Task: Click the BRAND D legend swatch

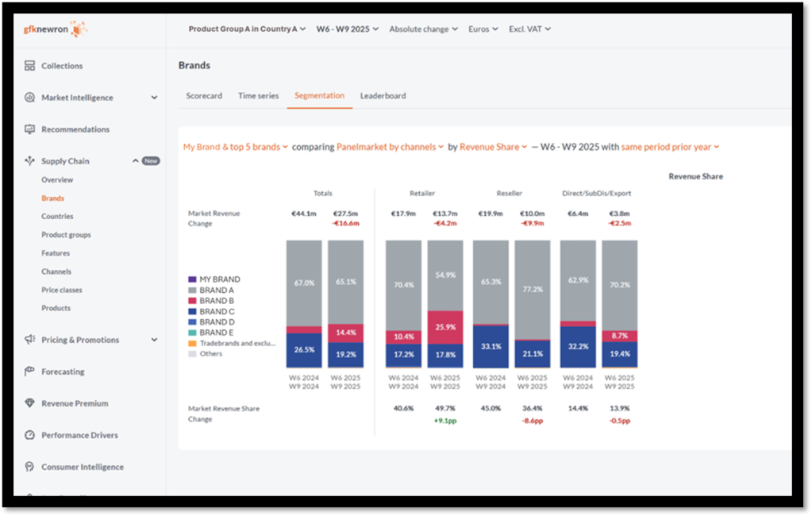Action: point(192,322)
